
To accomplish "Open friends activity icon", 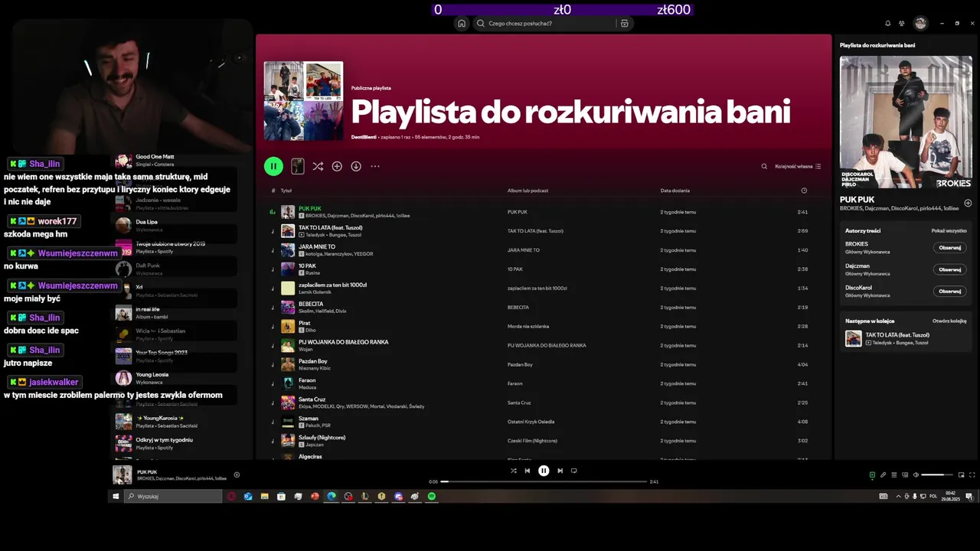I will [902, 24].
